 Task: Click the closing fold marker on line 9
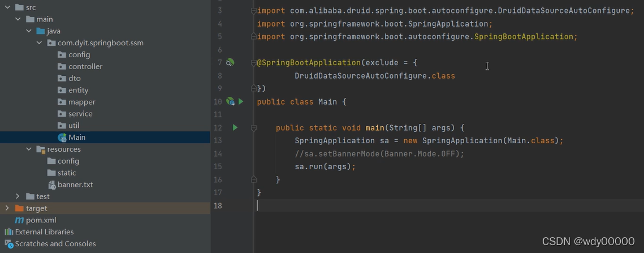coord(254,88)
